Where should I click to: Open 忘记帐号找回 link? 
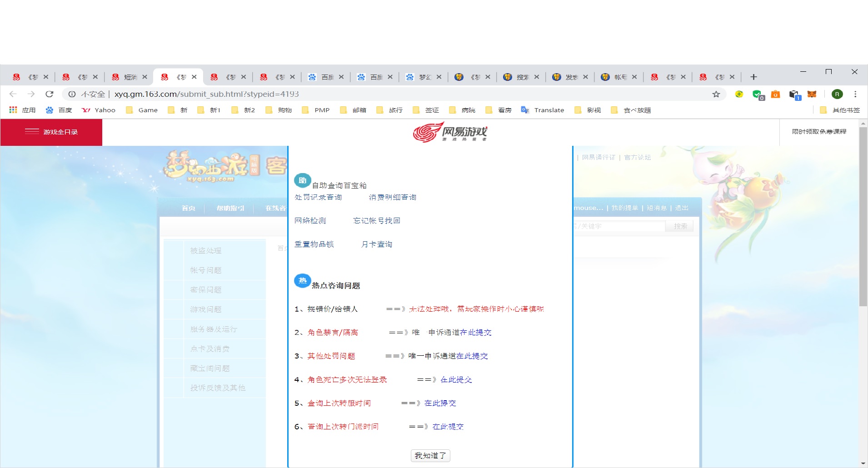(x=377, y=220)
